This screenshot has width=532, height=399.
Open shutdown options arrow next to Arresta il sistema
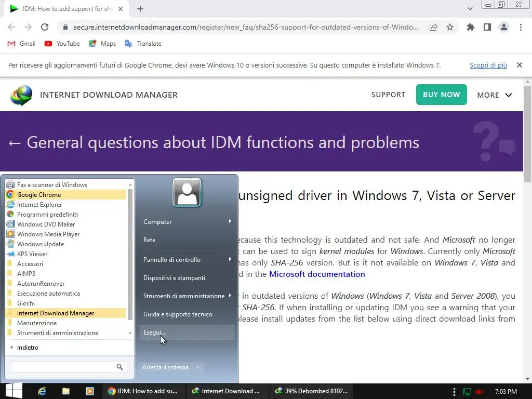[x=198, y=367]
